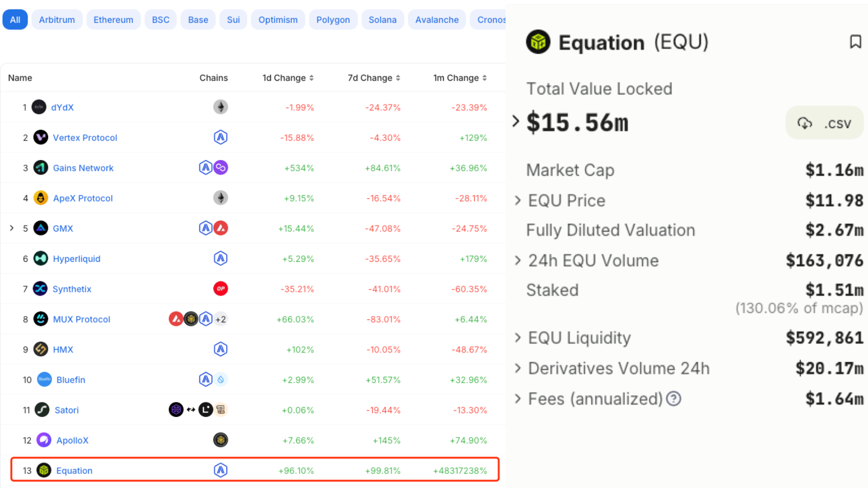Image resolution: width=868 pixels, height=488 pixels.
Task: Click the Ethereum chain icon in dYdX row
Action: point(220,107)
